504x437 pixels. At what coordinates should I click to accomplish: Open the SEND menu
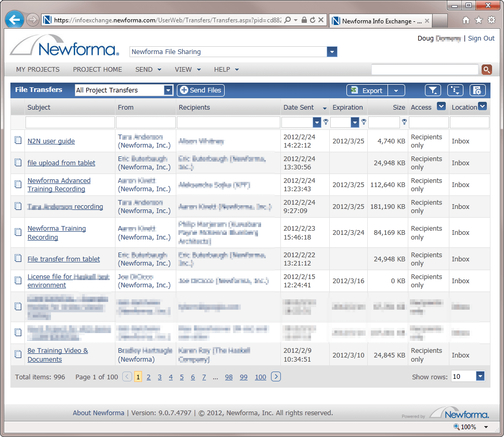point(148,69)
